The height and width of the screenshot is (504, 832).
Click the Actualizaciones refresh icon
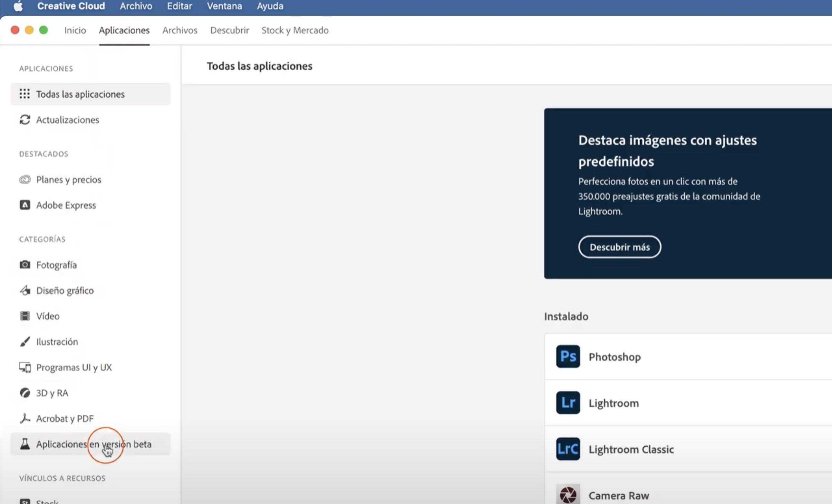coord(24,120)
